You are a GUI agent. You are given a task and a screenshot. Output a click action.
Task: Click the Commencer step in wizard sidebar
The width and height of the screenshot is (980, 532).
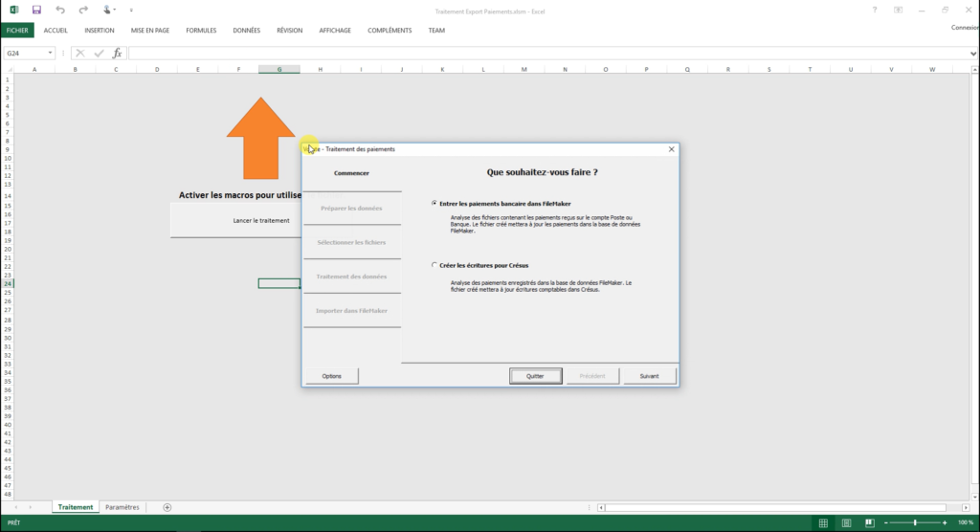tap(352, 173)
